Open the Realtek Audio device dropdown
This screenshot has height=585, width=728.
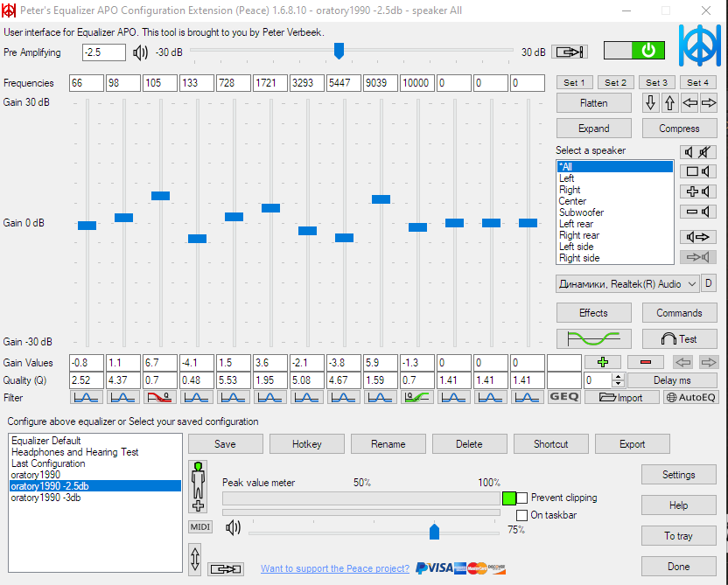pos(627,284)
